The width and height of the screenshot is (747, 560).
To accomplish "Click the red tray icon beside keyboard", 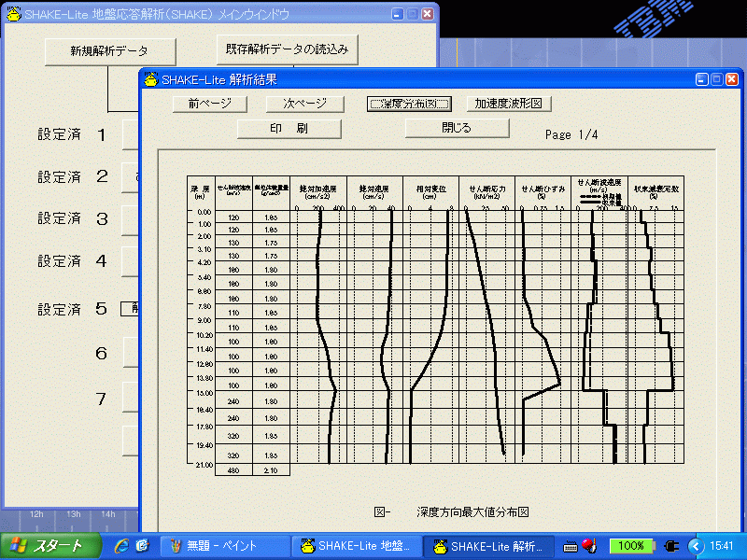I will click(x=589, y=545).
